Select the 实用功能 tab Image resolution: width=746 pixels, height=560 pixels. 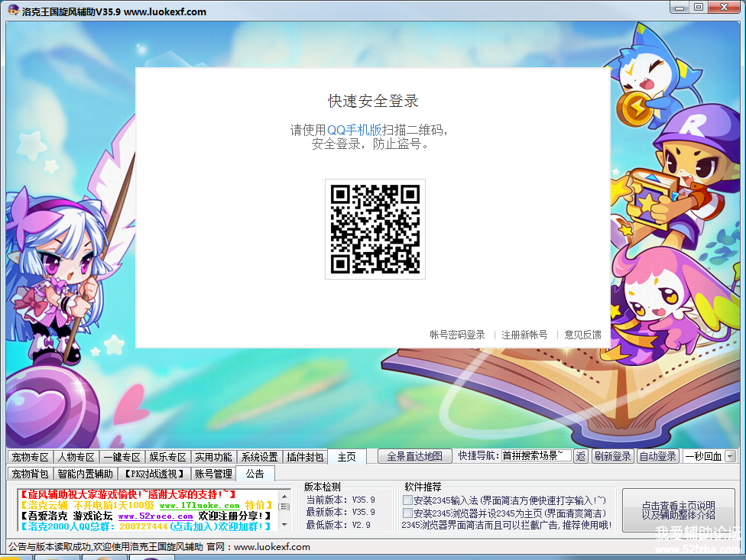tap(213, 457)
